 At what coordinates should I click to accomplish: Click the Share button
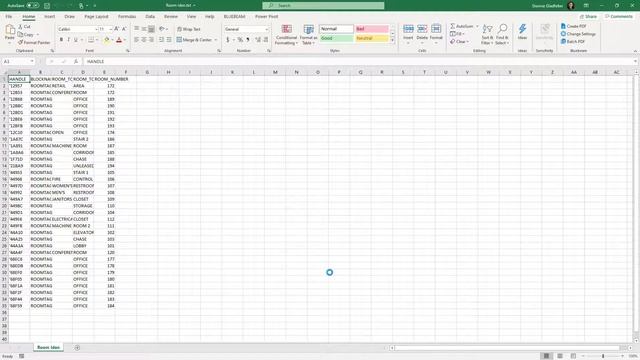pos(589,17)
